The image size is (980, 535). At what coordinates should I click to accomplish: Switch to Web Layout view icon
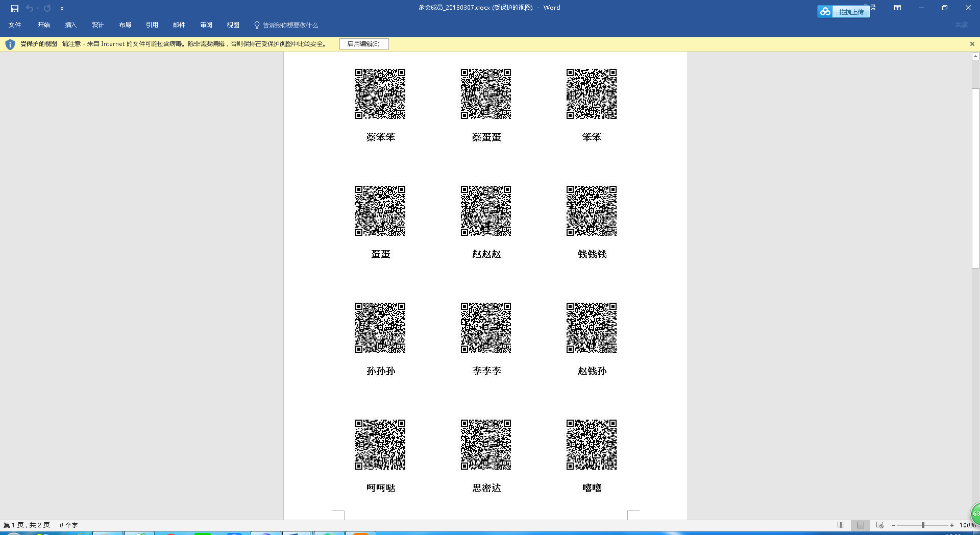point(880,525)
